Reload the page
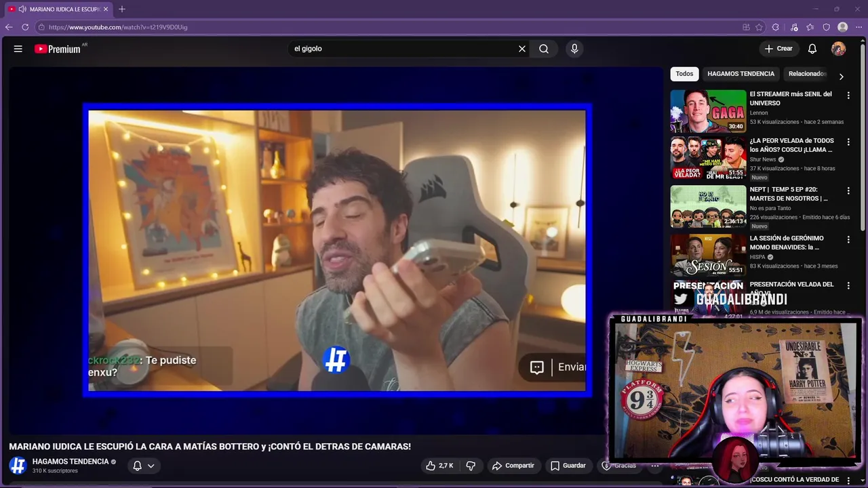Viewport: 868px width, 488px height. (x=25, y=27)
